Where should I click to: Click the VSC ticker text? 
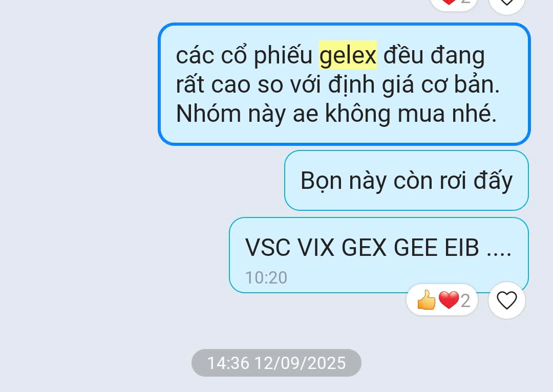tap(268, 248)
